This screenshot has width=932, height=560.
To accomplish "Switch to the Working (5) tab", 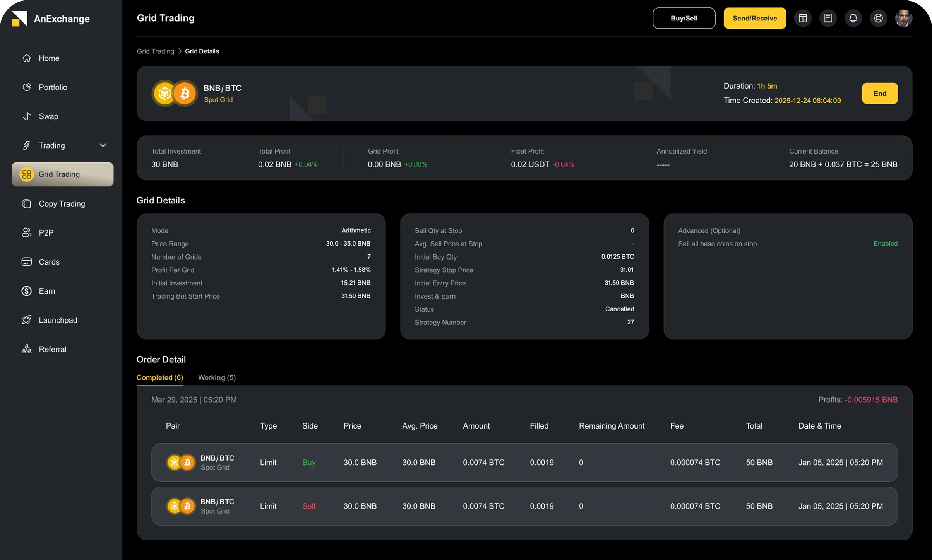I will point(217,377).
